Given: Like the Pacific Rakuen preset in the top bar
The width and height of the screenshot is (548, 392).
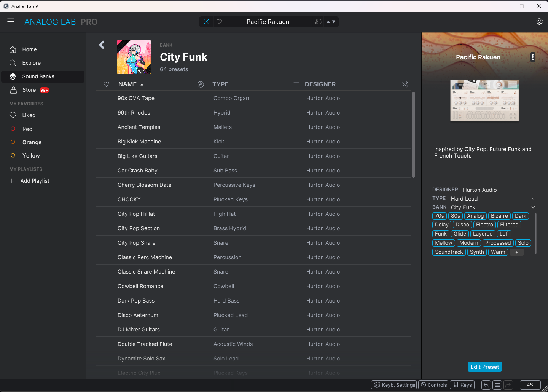Looking at the screenshot, I should tap(219, 22).
